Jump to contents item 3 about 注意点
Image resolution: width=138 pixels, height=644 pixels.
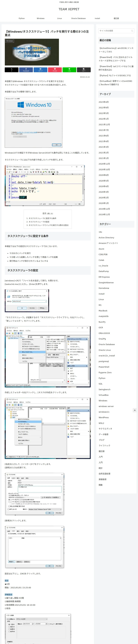point(48,225)
